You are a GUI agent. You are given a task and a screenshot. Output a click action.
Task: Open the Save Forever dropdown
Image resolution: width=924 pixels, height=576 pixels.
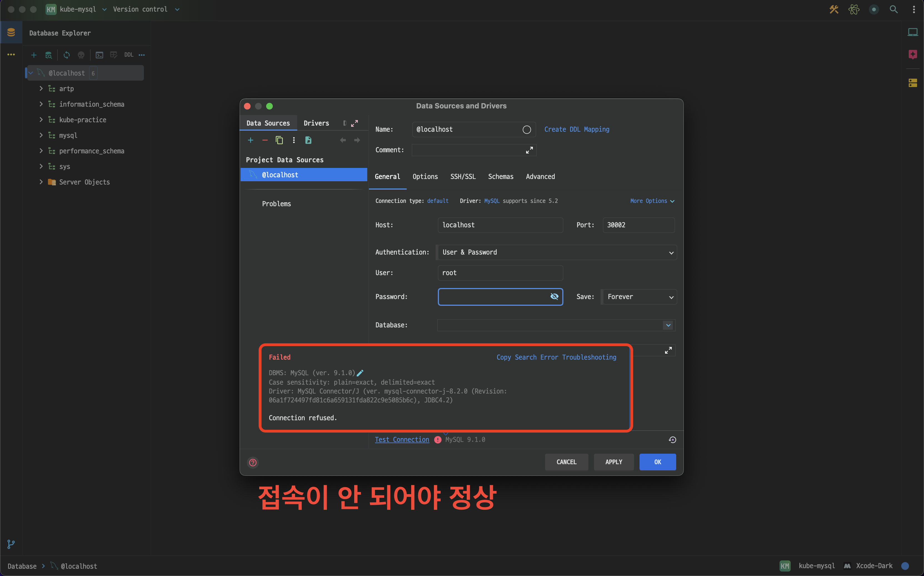pyautogui.click(x=639, y=297)
